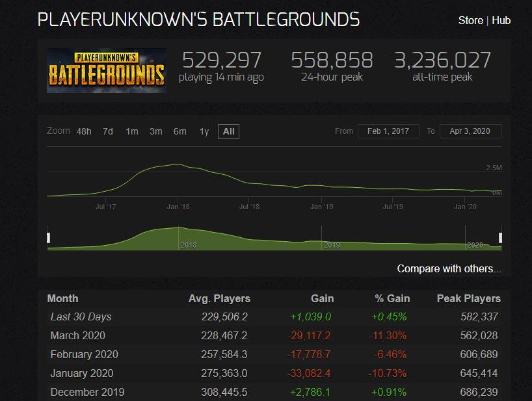The height and width of the screenshot is (401, 532).
Task: Click the From date field Feb 1, 2017
Action: click(x=388, y=131)
